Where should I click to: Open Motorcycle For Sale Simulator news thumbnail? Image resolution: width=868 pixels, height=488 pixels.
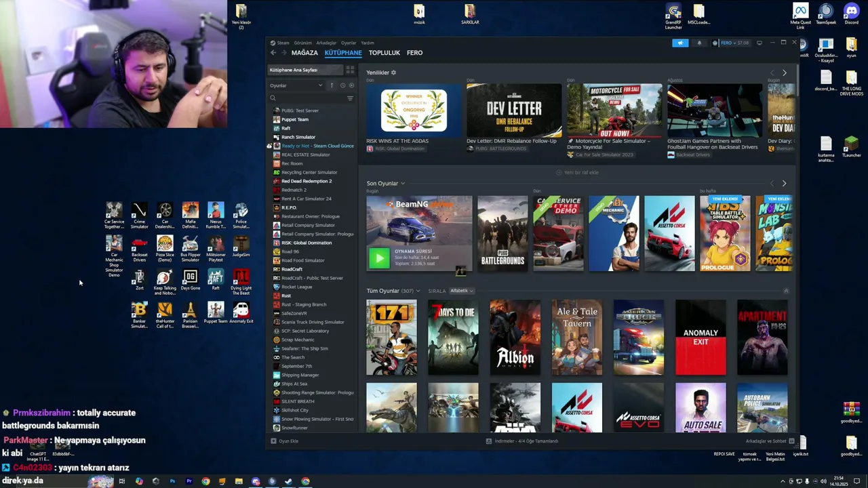[614, 110]
